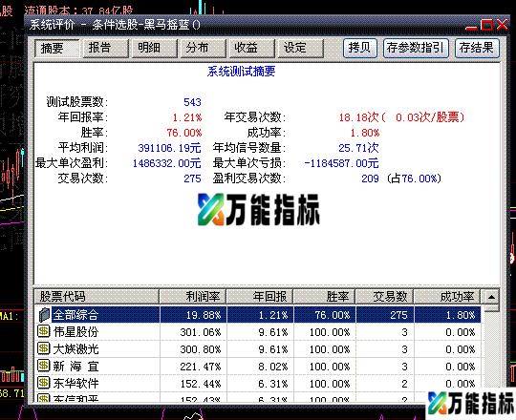Click the 大族激光 stock icon

coord(43,348)
